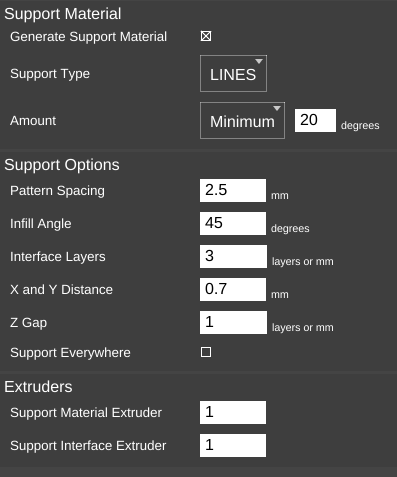Uncheck the Generate Support Material checkbox
Screen dimensions: 397x477
pos(206,36)
